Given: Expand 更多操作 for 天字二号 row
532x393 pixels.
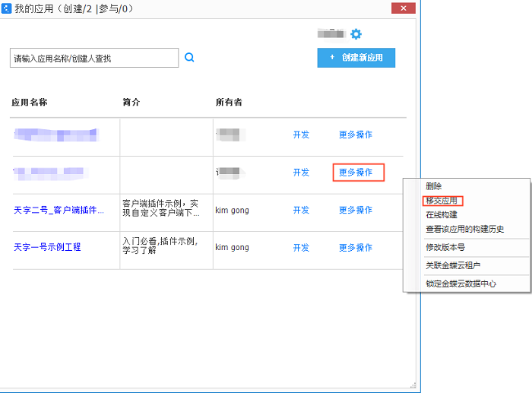Looking at the screenshot, I should (356, 210).
